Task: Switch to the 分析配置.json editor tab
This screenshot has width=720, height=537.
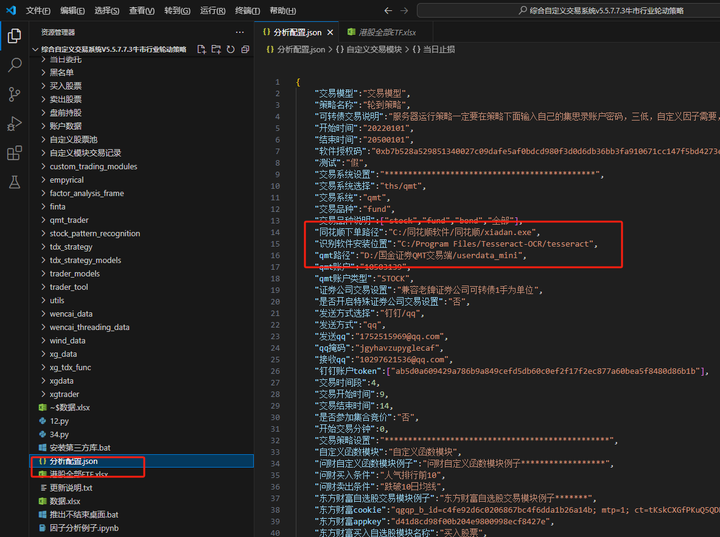Action: click(x=297, y=32)
